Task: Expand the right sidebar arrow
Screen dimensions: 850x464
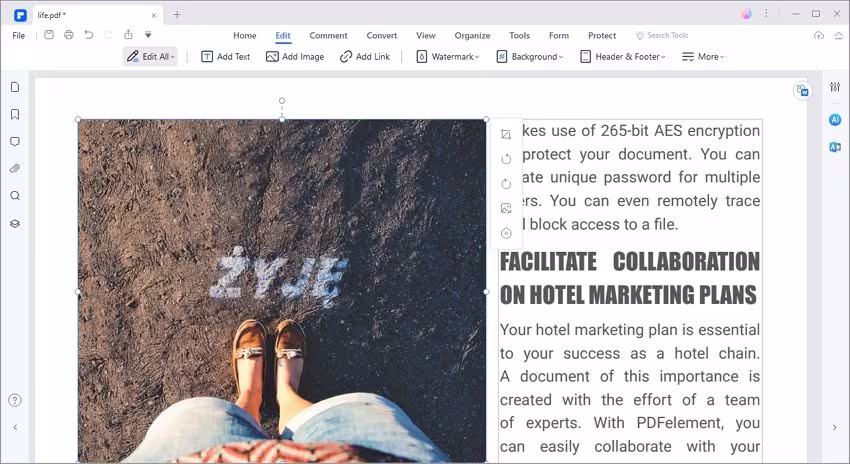Action: click(x=834, y=427)
